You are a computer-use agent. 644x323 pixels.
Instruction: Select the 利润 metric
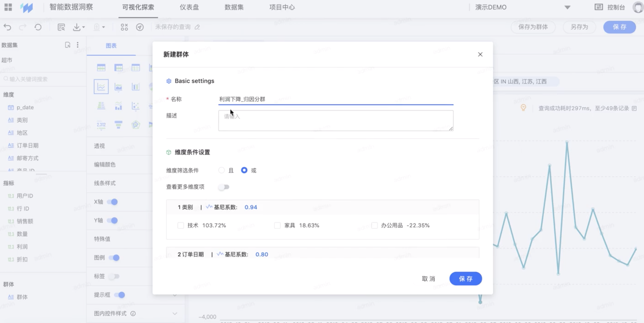click(22, 247)
